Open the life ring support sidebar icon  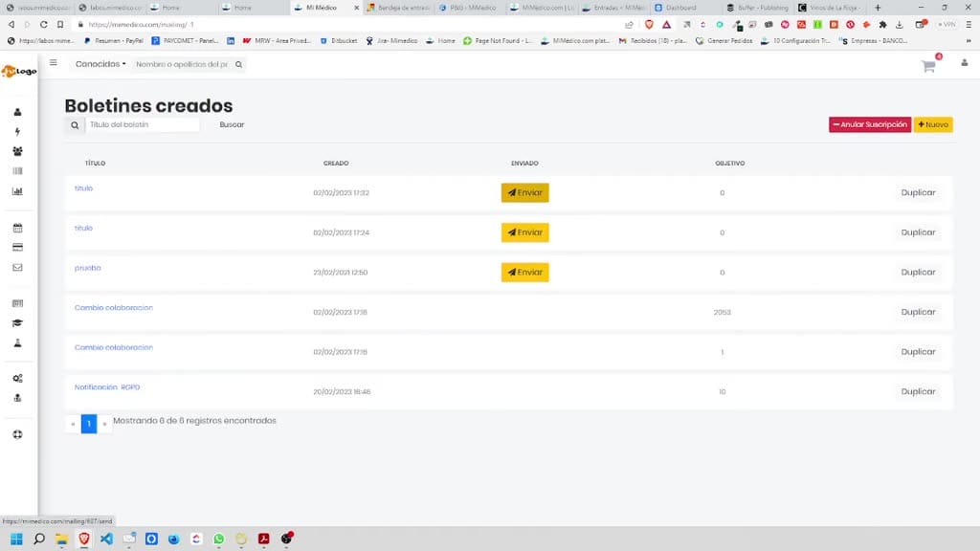pyautogui.click(x=17, y=434)
